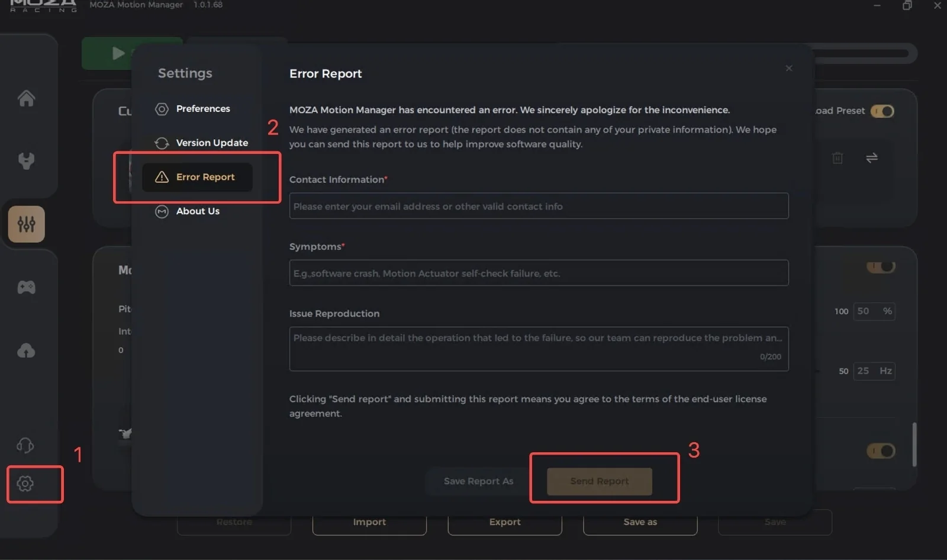This screenshot has width=947, height=560.
Task: Click the Hz value field showing 25
Action: (x=874, y=371)
